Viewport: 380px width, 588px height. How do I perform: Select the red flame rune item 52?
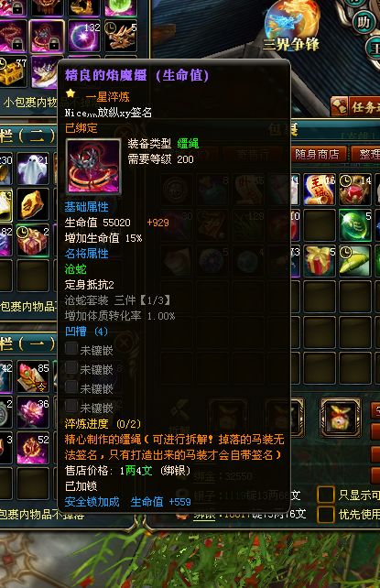point(33,448)
